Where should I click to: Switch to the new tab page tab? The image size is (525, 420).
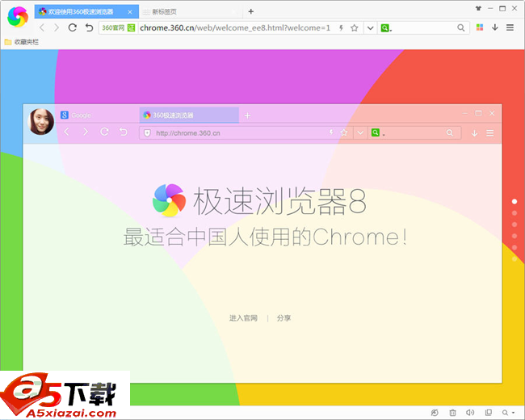189,12
